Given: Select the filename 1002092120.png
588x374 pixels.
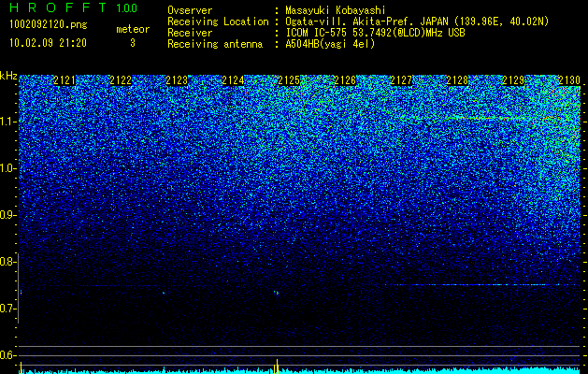Looking at the screenshot, I should (x=49, y=24).
